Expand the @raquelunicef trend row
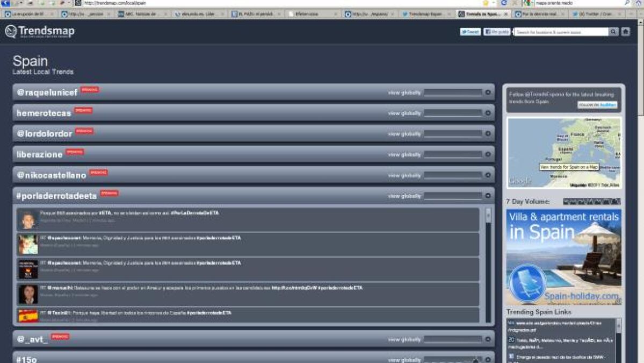Image resolution: width=644 pixels, height=363 pixels. [488, 92]
